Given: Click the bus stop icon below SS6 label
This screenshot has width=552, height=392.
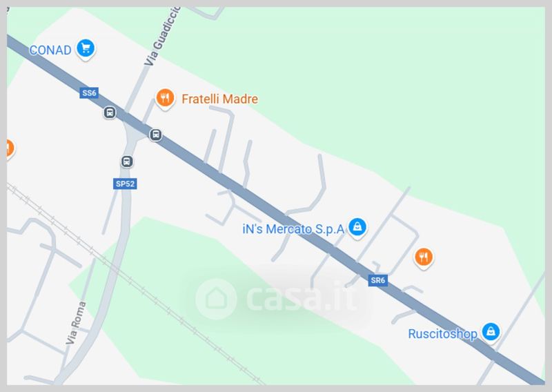Looking at the screenshot, I should [110, 112].
